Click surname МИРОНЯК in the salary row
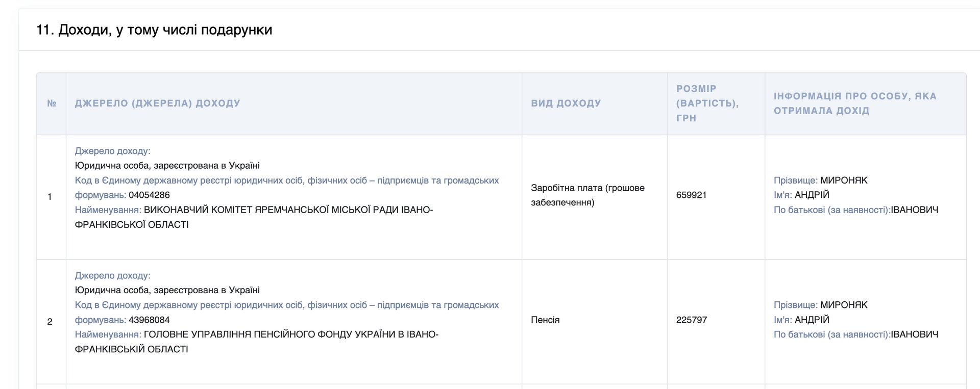Screen dimensions: 980x389 click(843, 180)
